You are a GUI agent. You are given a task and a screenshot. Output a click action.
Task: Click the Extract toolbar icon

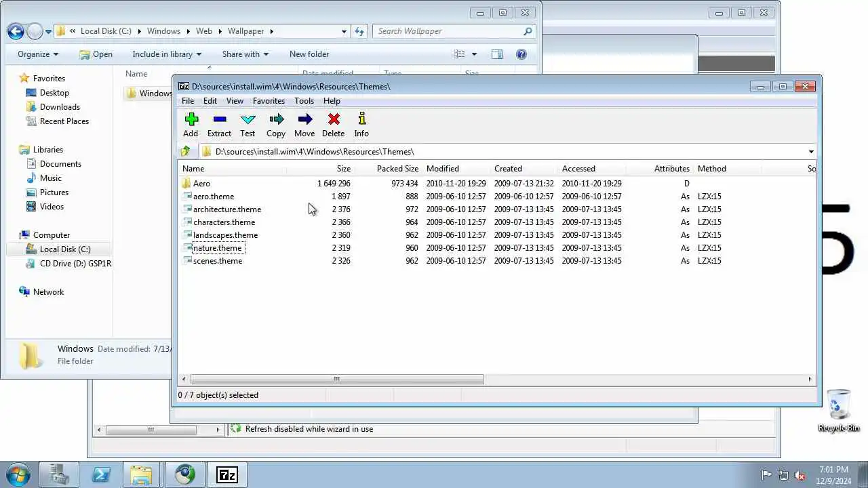(219, 119)
